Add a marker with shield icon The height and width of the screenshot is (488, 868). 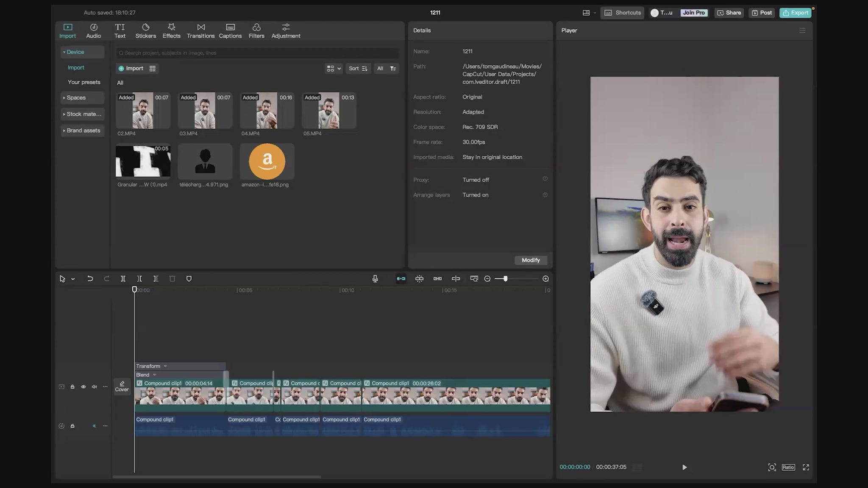pyautogui.click(x=189, y=279)
